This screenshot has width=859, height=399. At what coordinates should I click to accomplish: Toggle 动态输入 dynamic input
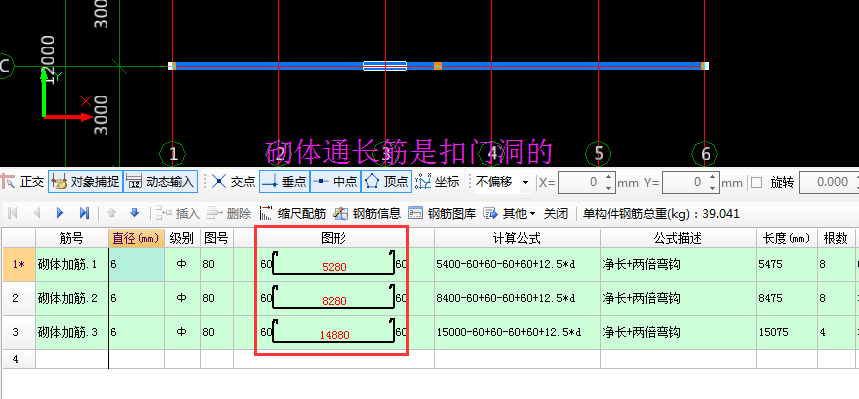click(161, 181)
